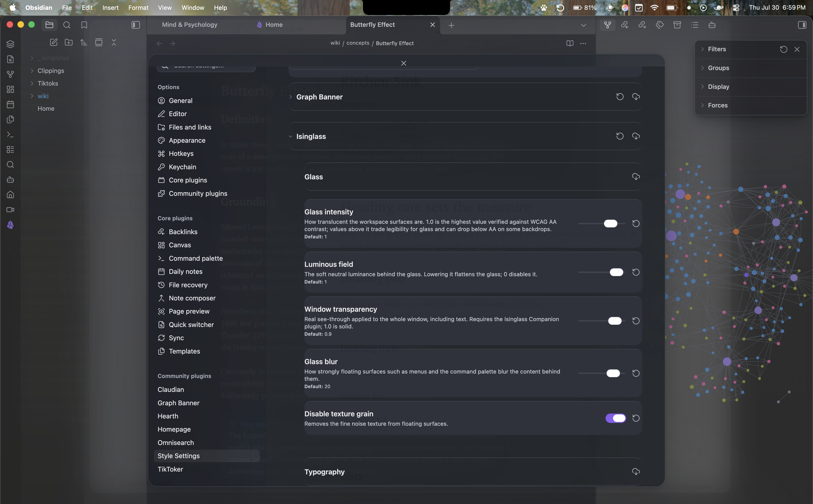Open Home note in file explorer
This screenshot has width=813, height=504.
[x=46, y=109]
